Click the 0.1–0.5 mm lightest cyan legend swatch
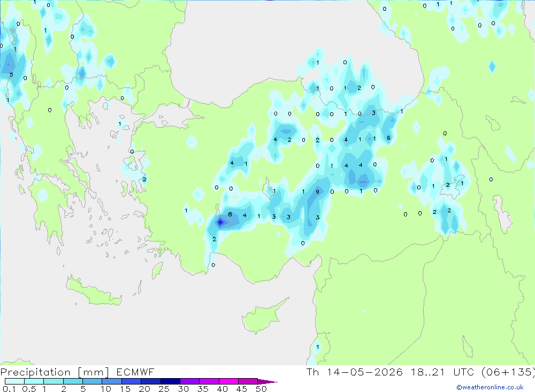 14,381
